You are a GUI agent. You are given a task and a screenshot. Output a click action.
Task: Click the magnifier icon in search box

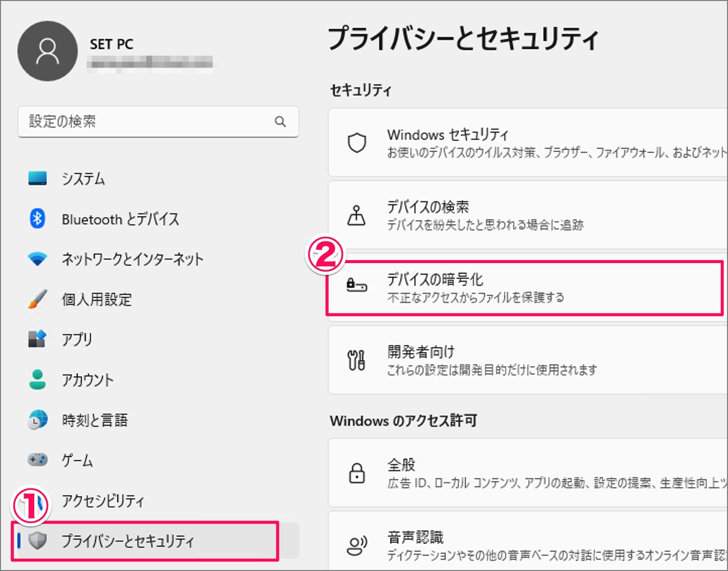tap(280, 121)
